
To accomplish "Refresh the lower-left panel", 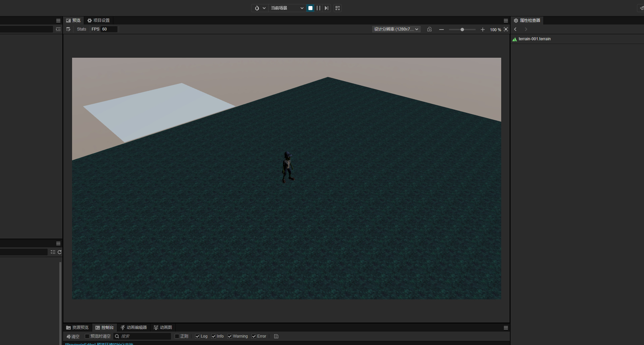I will [60, 252].
